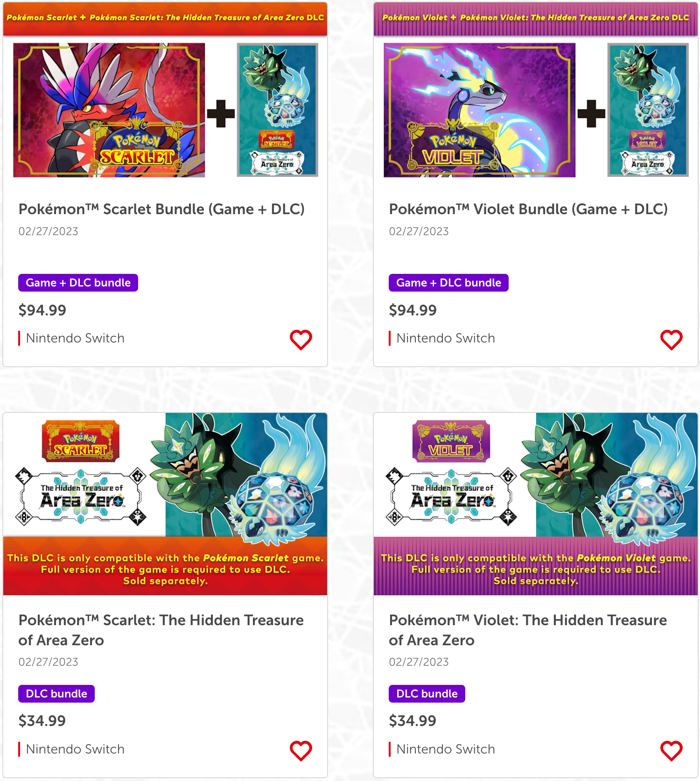Click the Pokémon Scarlet cover art image
Image resolution: width=700 pixels, height=781 pixels.
pyautogui.click(x=109, y=110)
